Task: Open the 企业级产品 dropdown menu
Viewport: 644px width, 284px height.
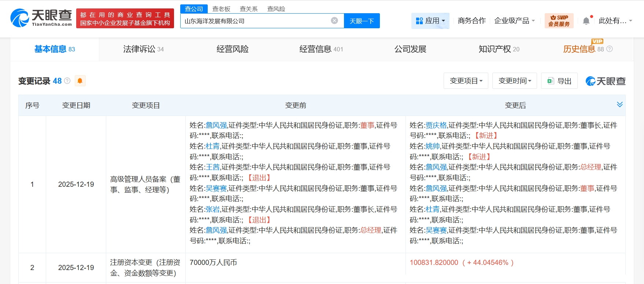Action: [x=514, y=21]
